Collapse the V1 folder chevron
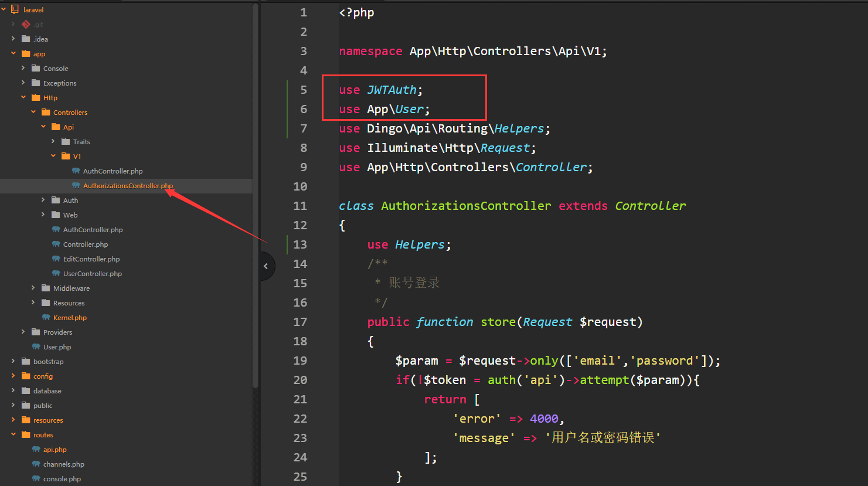This screenshot has width=868, height=486. [53, 156]
